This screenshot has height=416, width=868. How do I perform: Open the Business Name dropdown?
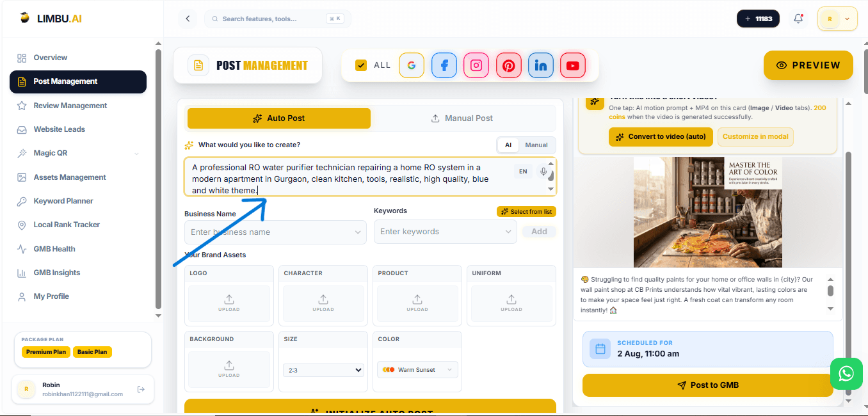point(275,232)
